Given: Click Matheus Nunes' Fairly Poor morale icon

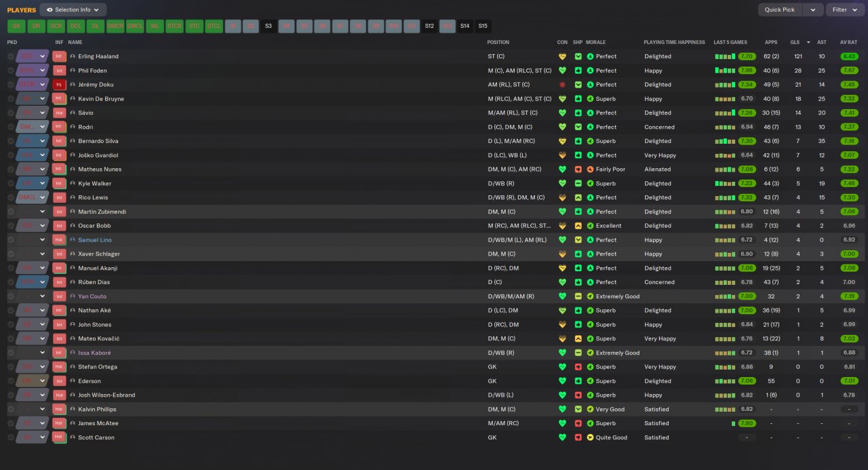Looking at the screenshot, I should coord(590,170).
